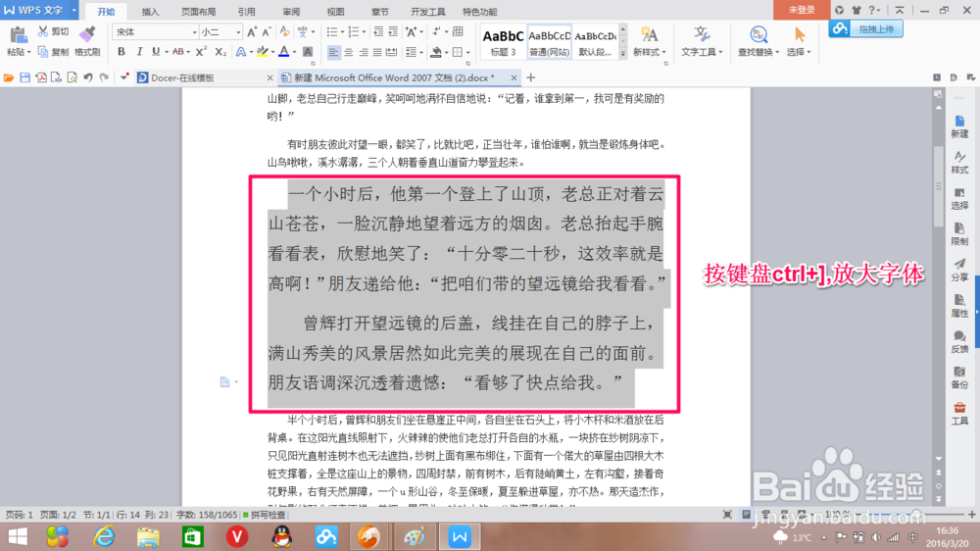Click the 拖拽上传 upload button
The height and width of the screenshot is (551, 980).
(865, 28)
